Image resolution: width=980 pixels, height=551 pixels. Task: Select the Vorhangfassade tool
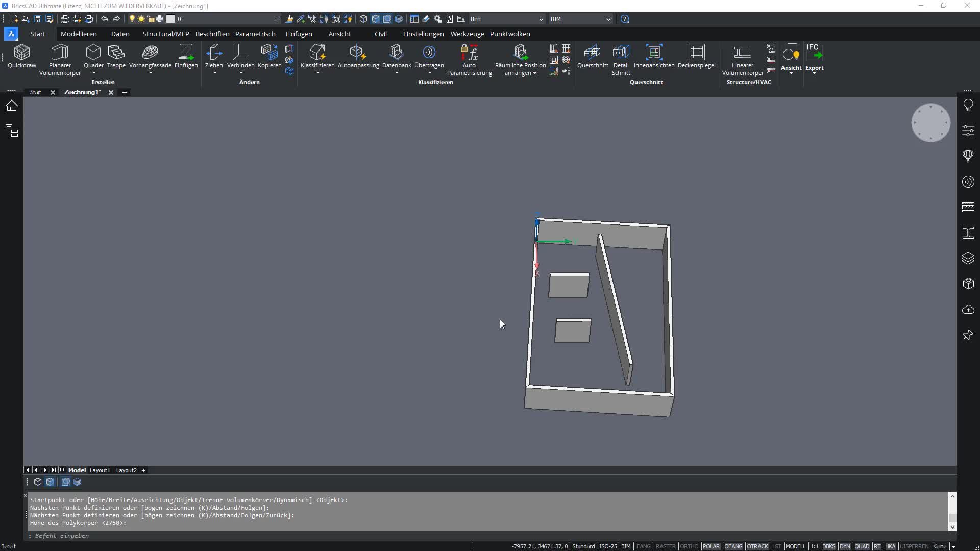coord(150,56)
